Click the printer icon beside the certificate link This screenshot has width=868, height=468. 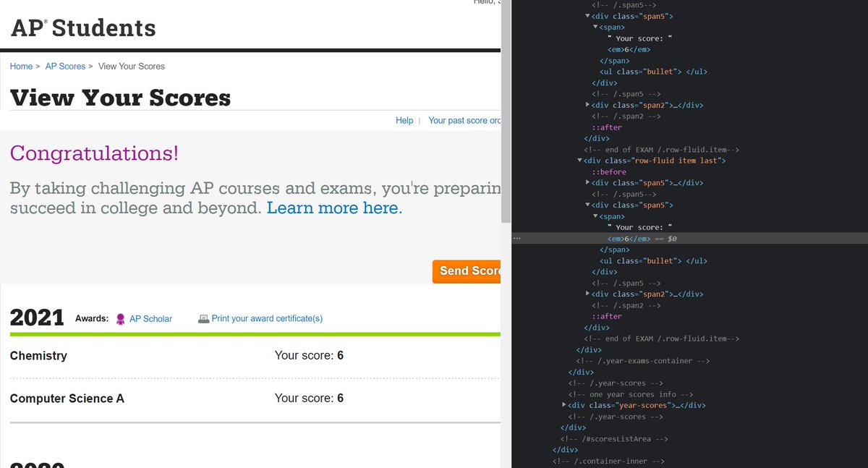pos(203,319)
